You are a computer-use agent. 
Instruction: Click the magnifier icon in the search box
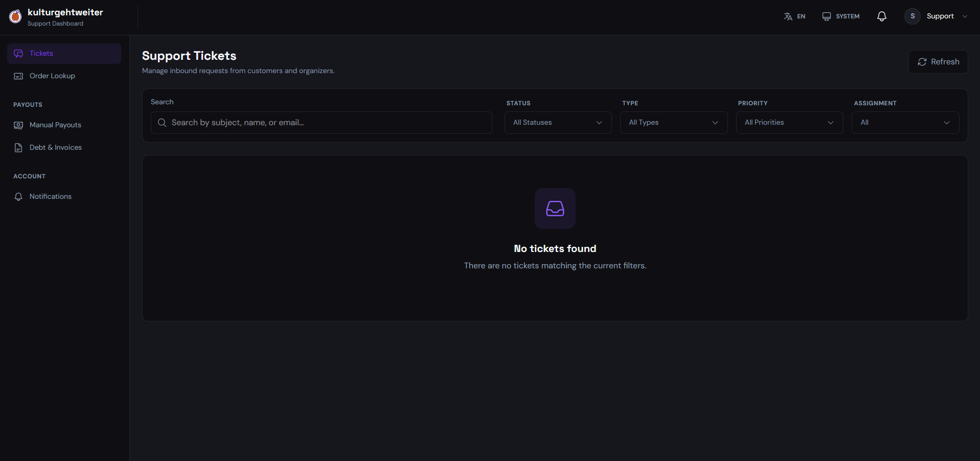(x=162, y=123)
